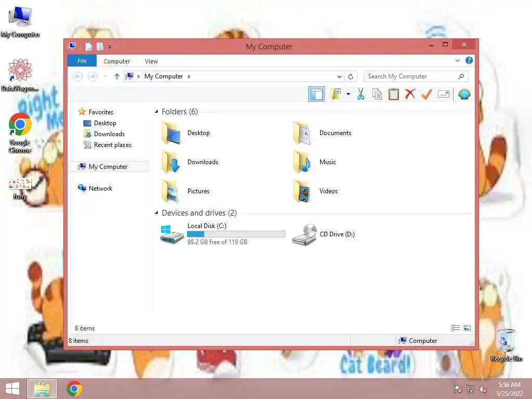Click the red X Delete icon
The width and height of the screenshot is (532, 399).
click(x=410, y=94)
